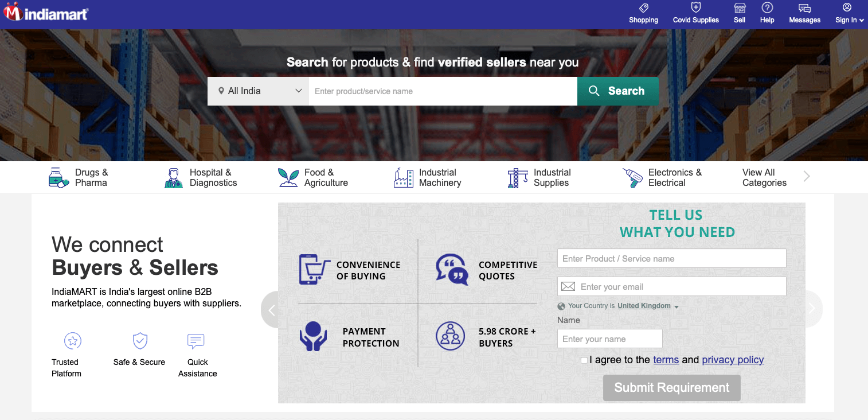Open the United Kingdom country selector
868x420 pixels.
(x=648, y=306)
